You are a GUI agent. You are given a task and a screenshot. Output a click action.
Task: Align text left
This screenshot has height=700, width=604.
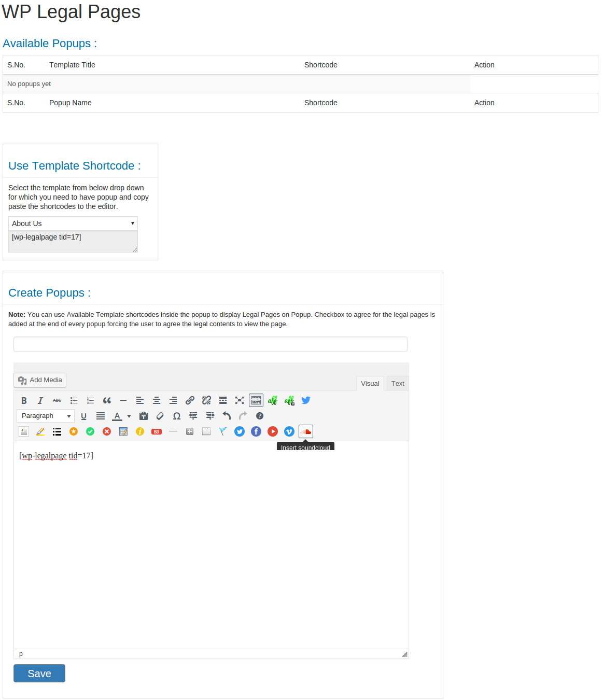click(140, 400)
